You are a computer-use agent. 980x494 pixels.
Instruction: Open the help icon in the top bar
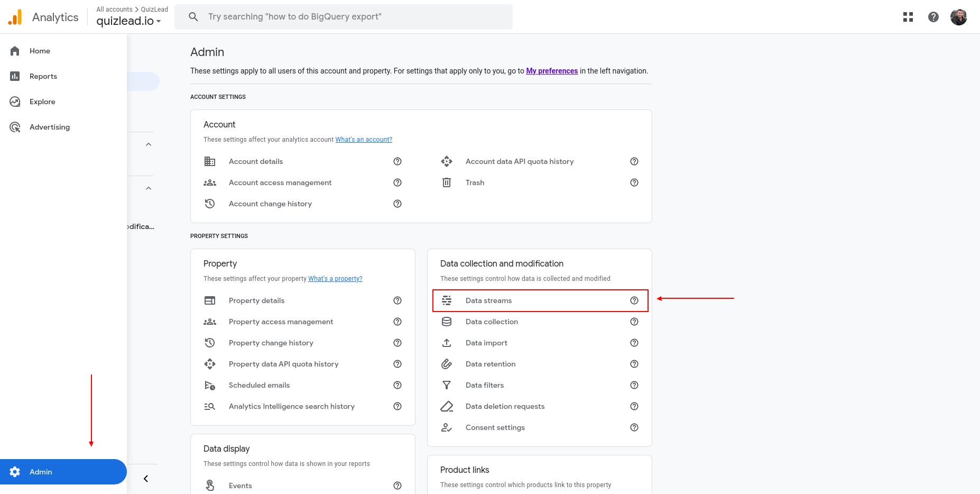tap(933, 17)
